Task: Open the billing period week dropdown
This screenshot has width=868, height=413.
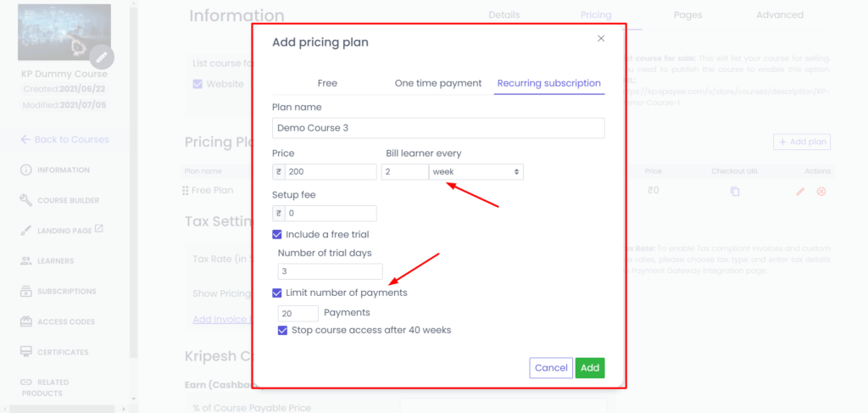Action: pos(476,171)
